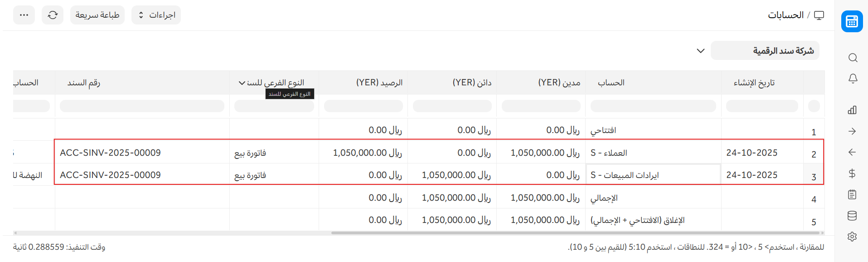This screenshot has width=868, height=262.
Task: Click the filter field under رقم السند column
Action: (142, 106)
